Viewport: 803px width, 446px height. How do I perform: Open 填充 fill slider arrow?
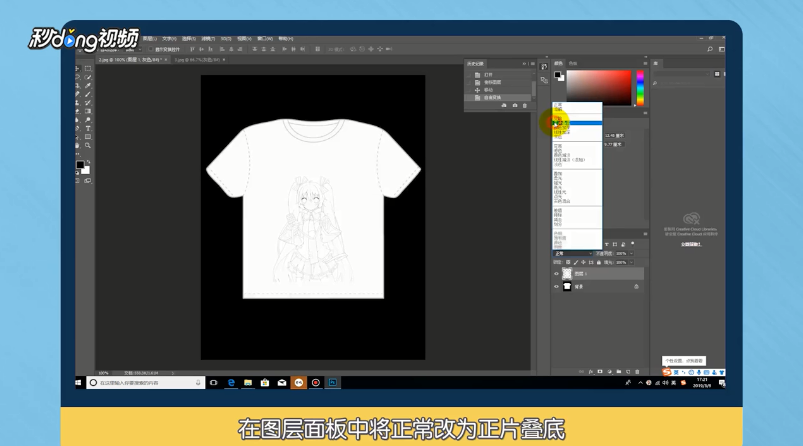pyautogui.click(x=631, y=262)
